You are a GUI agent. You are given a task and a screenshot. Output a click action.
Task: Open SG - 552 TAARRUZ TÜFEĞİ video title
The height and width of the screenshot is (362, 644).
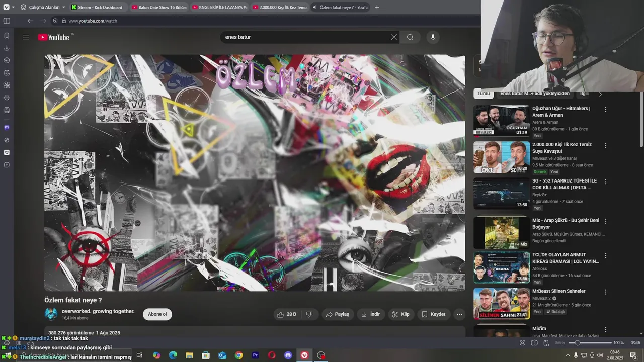click(x=565, y=184)
